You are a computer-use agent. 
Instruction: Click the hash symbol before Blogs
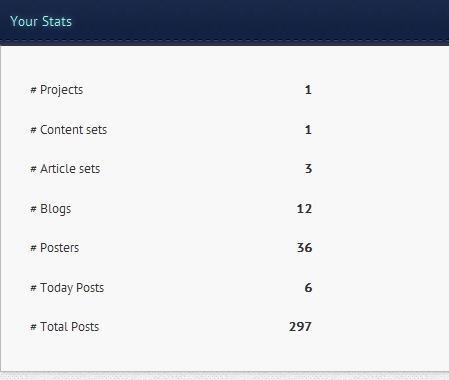[x=33, y=209]
